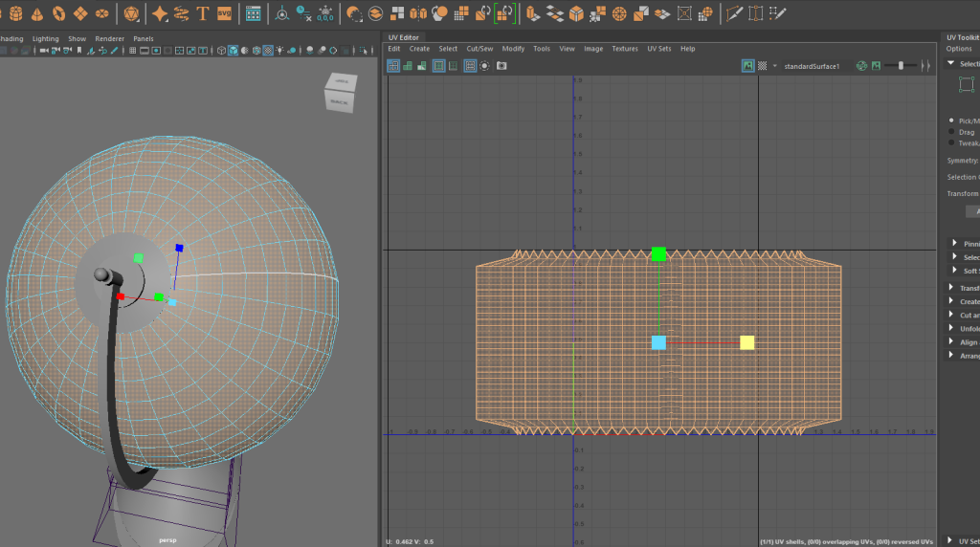Create a polygon cone from the shelf
Image resolution: width=980 pixels, height=547 pixels.
[x=37, y=13]
